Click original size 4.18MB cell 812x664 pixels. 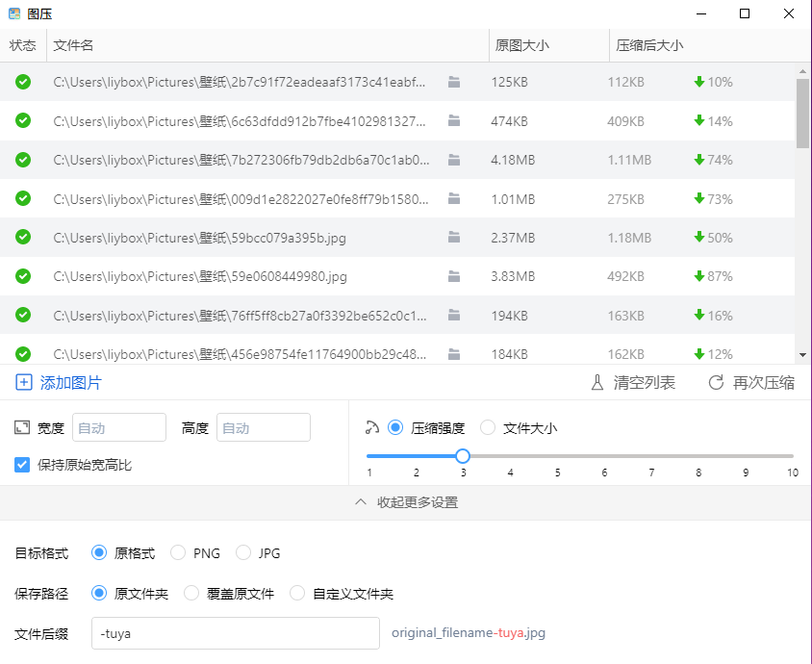[513, 160]
